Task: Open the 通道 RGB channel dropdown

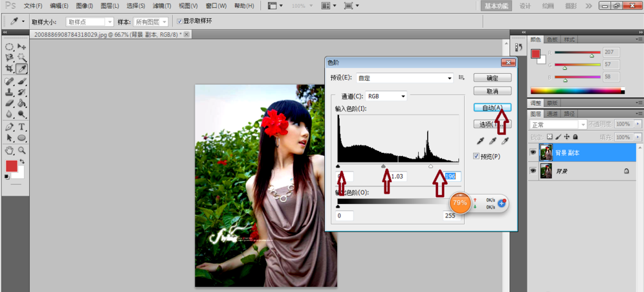Action: [387, 96]
